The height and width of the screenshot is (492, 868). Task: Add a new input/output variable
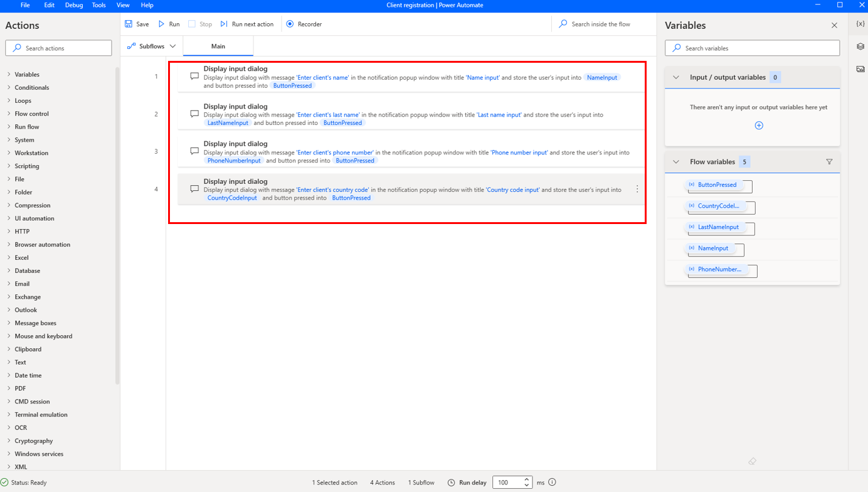pyautogui.click(x=759, y=125)
